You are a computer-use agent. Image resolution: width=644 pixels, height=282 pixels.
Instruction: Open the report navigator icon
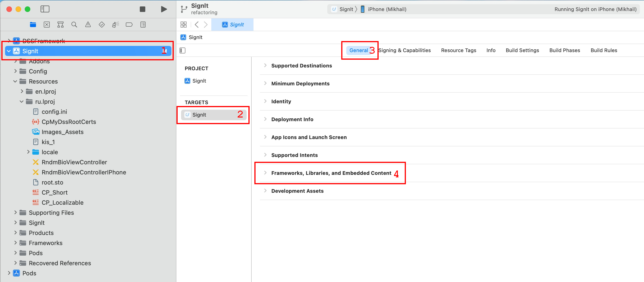tap(143, 25)
